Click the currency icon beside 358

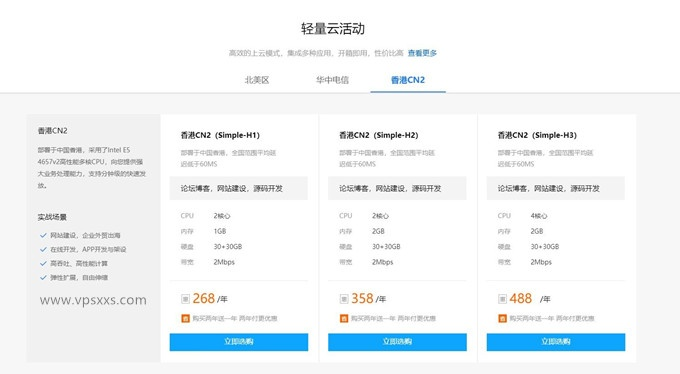pyautogui.click(x=344, y=299)
